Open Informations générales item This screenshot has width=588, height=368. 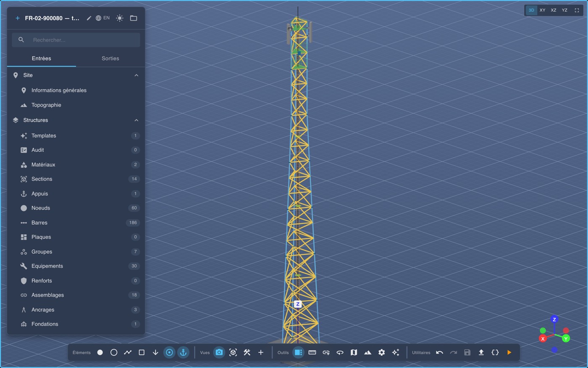point(76,90)
